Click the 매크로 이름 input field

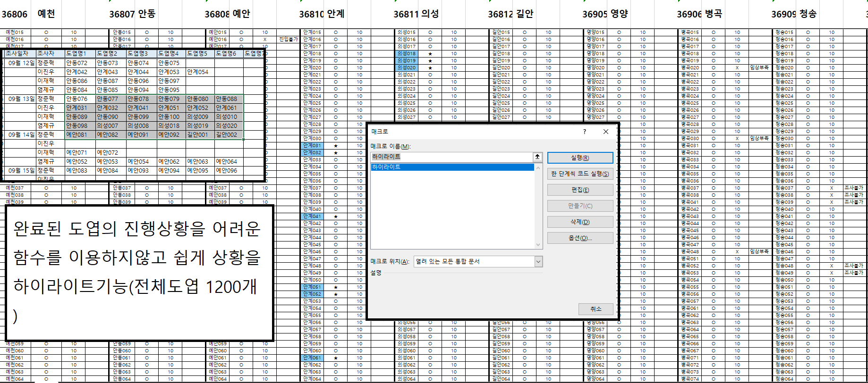tap(452, 157)
